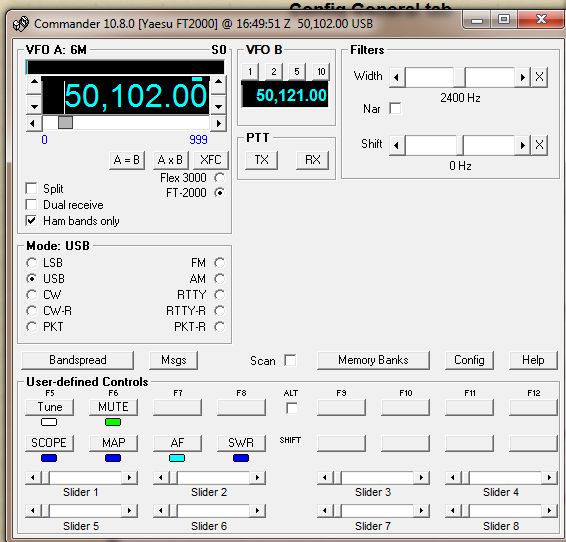This screenshot has height=542, width=566.
Task: Click the PTT RX button
Action: 312,160
